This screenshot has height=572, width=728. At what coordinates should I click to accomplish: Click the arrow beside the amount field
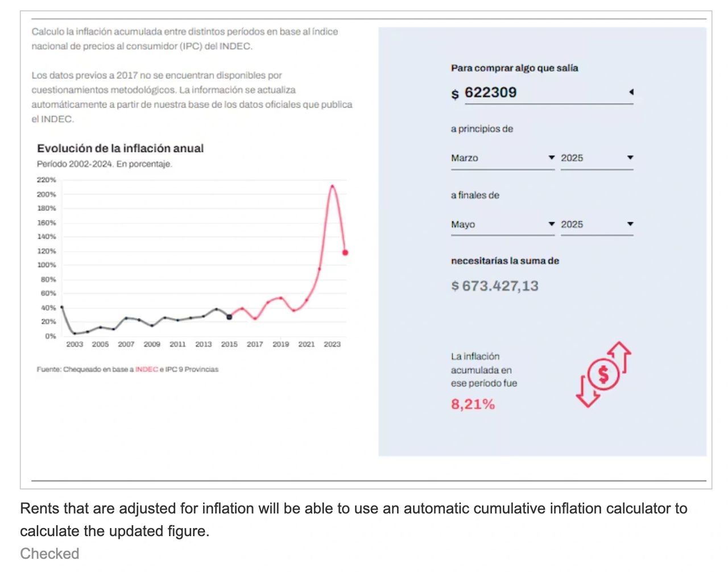click(631, 92)
